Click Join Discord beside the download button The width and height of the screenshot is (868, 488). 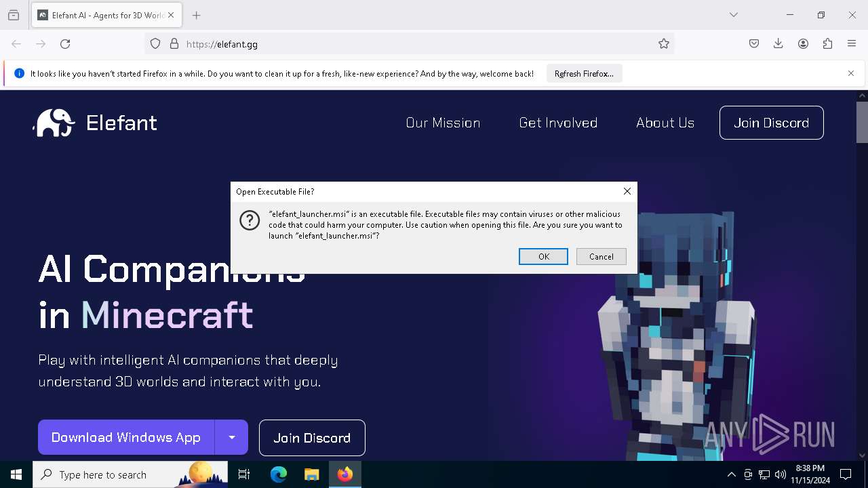tap(312, 438)
